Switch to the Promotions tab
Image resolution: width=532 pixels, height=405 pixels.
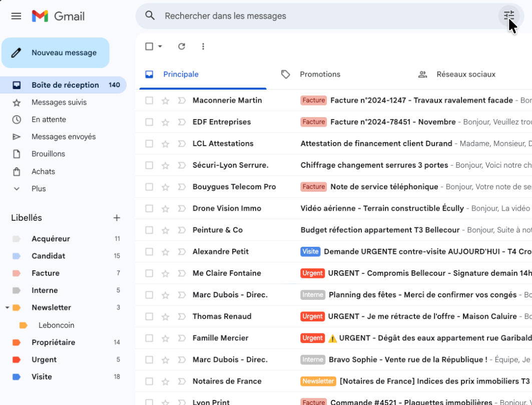click(x=319, y=75)
